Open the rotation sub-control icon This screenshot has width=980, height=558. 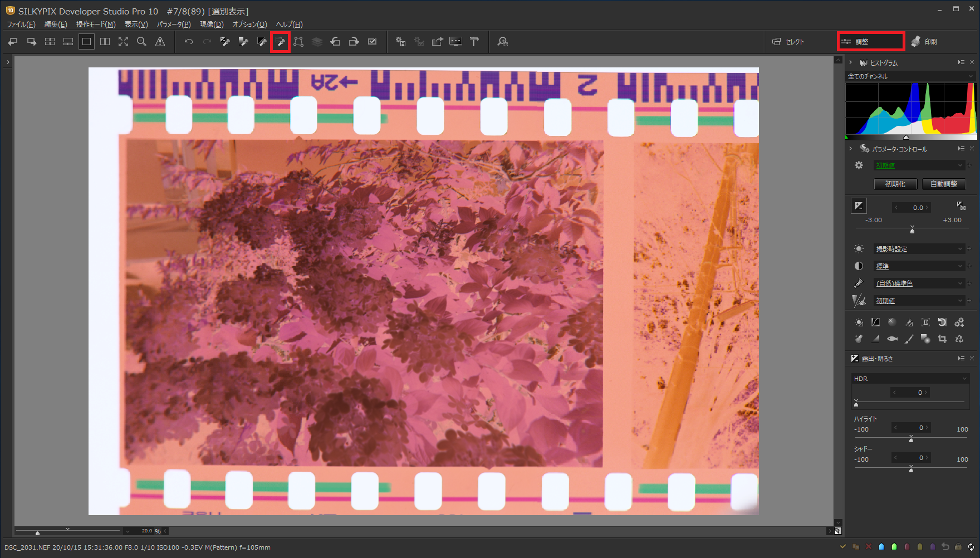942,322
